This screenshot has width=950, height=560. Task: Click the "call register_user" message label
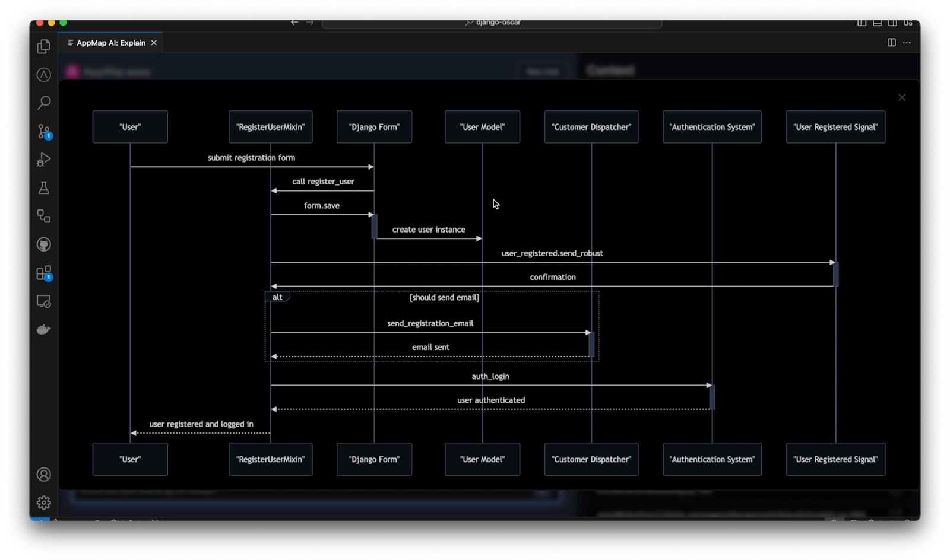point(323,182)
